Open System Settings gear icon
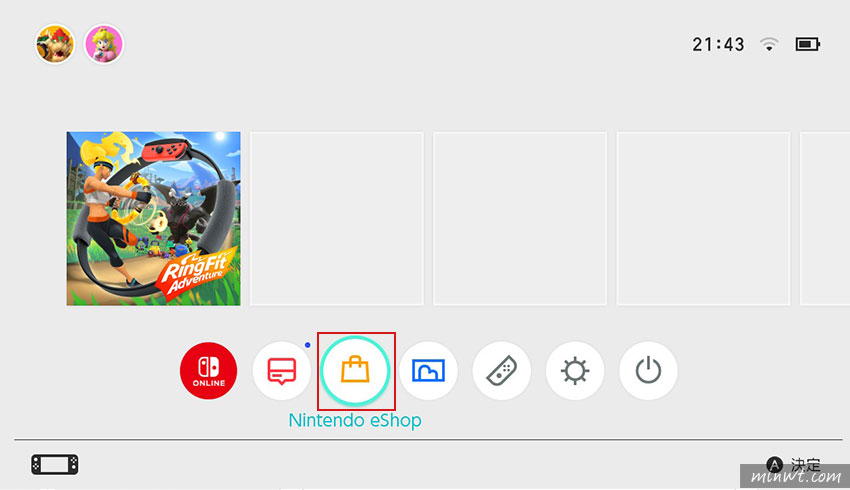Viewport: 850px width, 490px height. 575,371
